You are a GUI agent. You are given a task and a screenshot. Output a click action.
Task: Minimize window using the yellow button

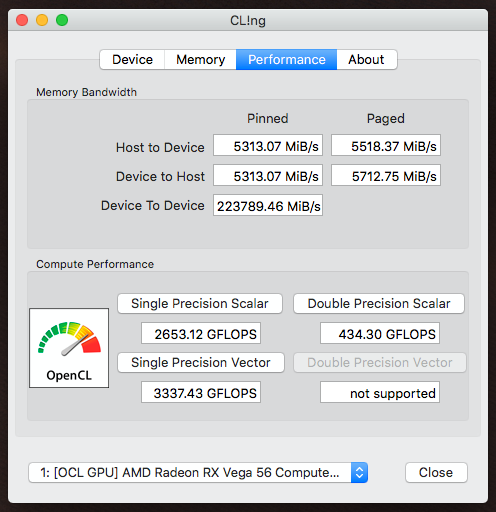(42, 20)
